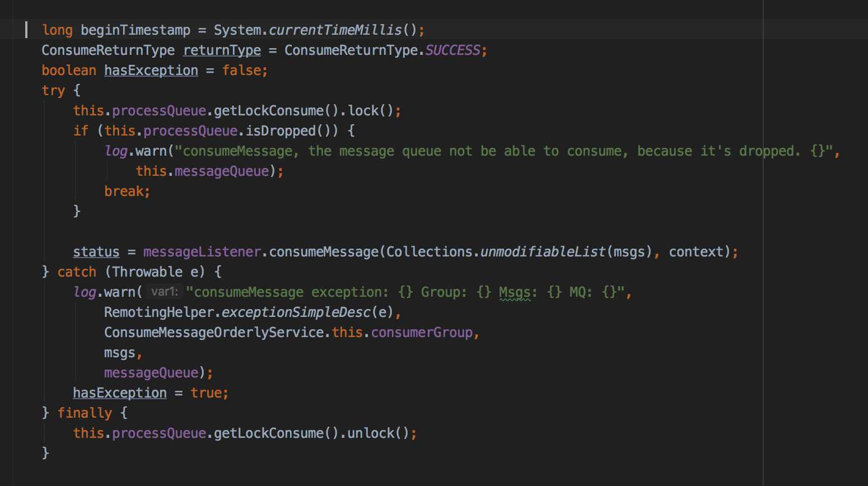
Task: Click the italic log in first log.warn
Action: (x=116, y=151)
